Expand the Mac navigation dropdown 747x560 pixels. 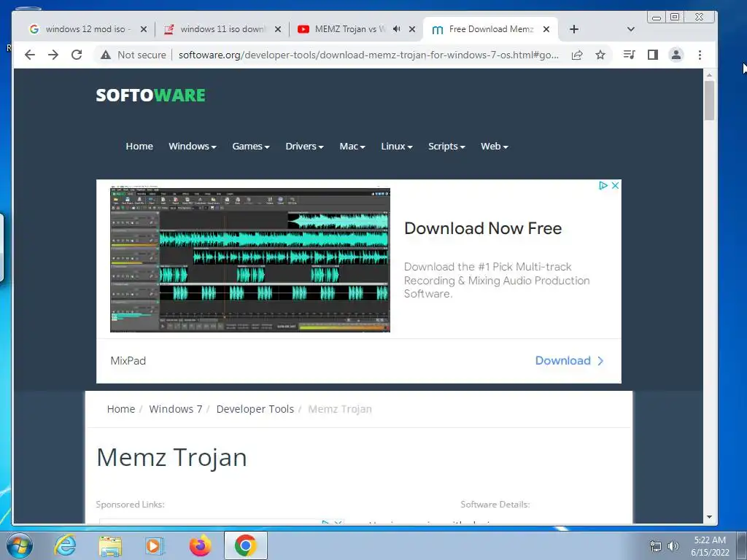click(352, 146)
